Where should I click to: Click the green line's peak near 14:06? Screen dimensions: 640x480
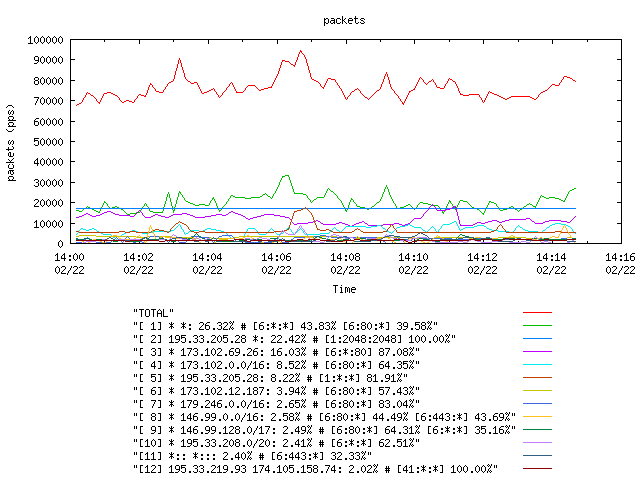click(x=286, y=176)
